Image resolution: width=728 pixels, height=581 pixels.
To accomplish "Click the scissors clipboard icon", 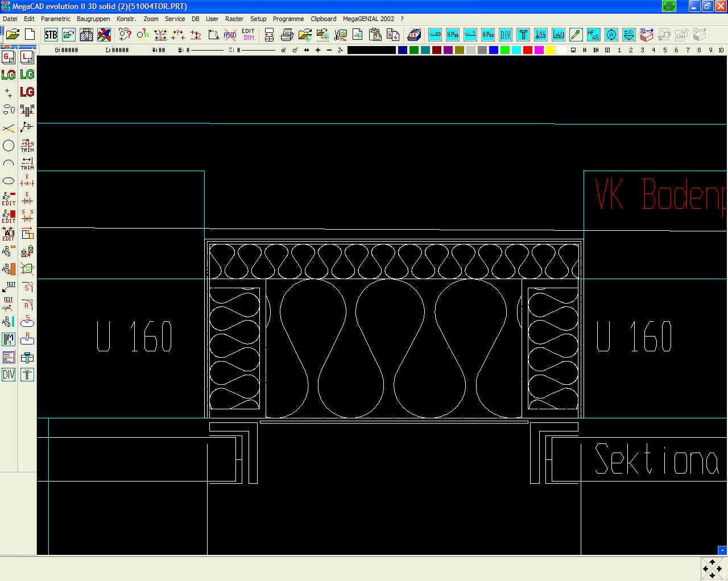I will tap(340, 35).
